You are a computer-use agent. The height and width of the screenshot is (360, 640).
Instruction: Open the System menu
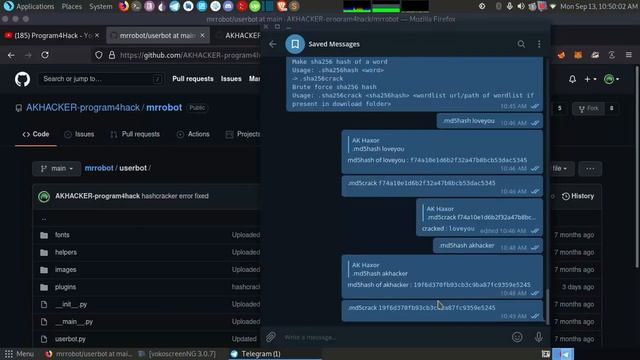coord(100,7)
